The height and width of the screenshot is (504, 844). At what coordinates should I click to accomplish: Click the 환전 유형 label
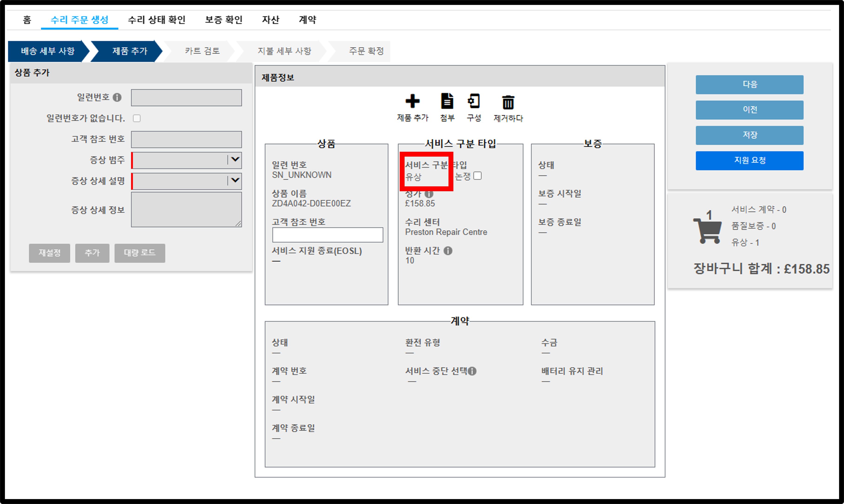point(422,343)
